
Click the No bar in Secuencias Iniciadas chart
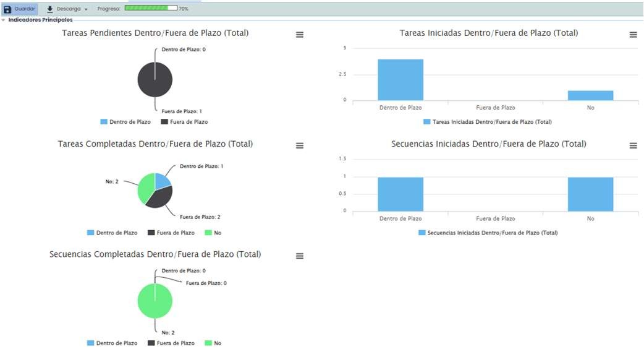pos(590,194)
